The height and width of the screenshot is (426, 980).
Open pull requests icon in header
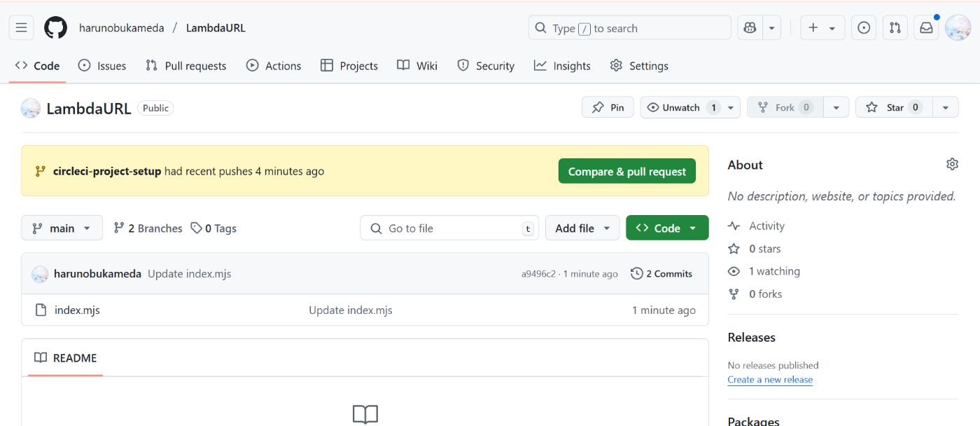tap(895, 28)
